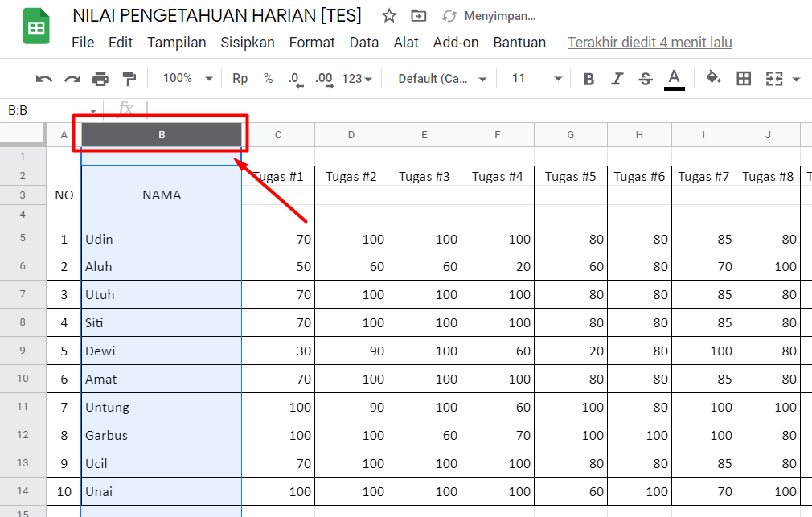Screen dimensions: 812x517
Task: Click the cell containing Aluh
Action: pos(162,267)
